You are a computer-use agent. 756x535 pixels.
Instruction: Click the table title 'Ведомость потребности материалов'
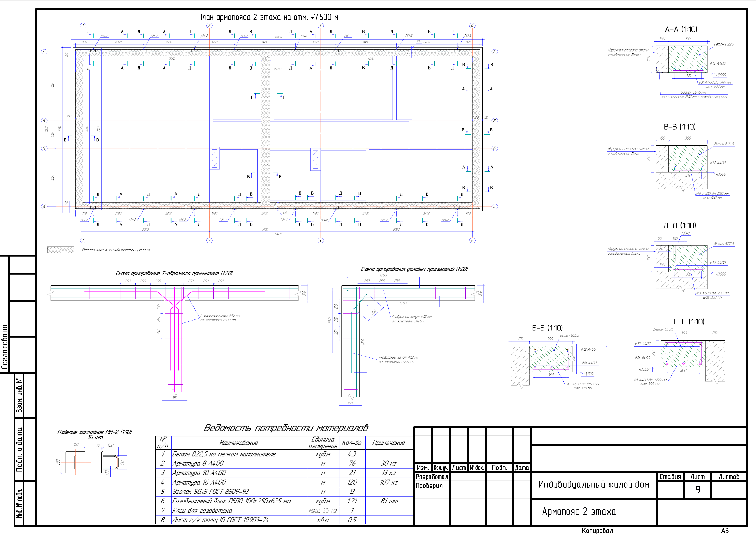(x=286, y=428)
